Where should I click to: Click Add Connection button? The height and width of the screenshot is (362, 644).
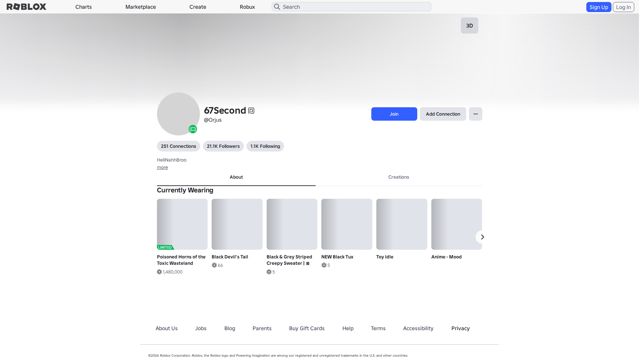pyautogui.click(x=443, y=114)
